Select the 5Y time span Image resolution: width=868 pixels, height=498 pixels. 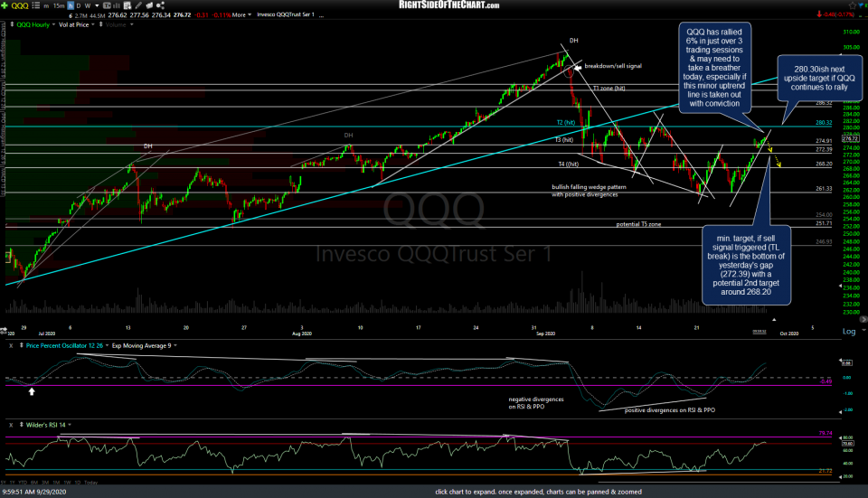point(3,483)
